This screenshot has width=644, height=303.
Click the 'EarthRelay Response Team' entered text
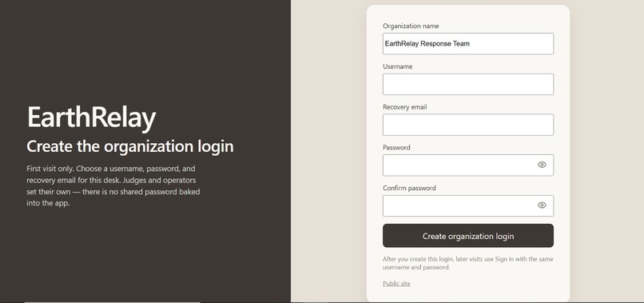tap(427, 44)
